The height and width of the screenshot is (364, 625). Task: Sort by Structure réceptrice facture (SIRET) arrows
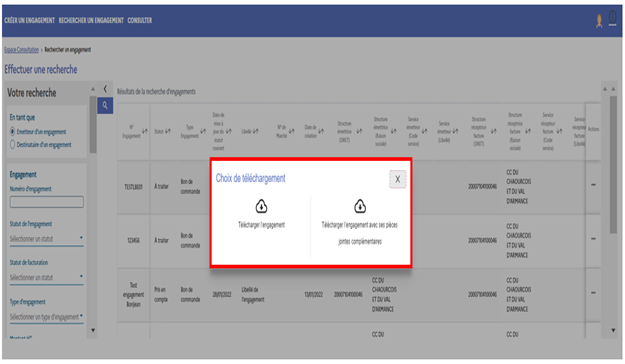[493, 132]
